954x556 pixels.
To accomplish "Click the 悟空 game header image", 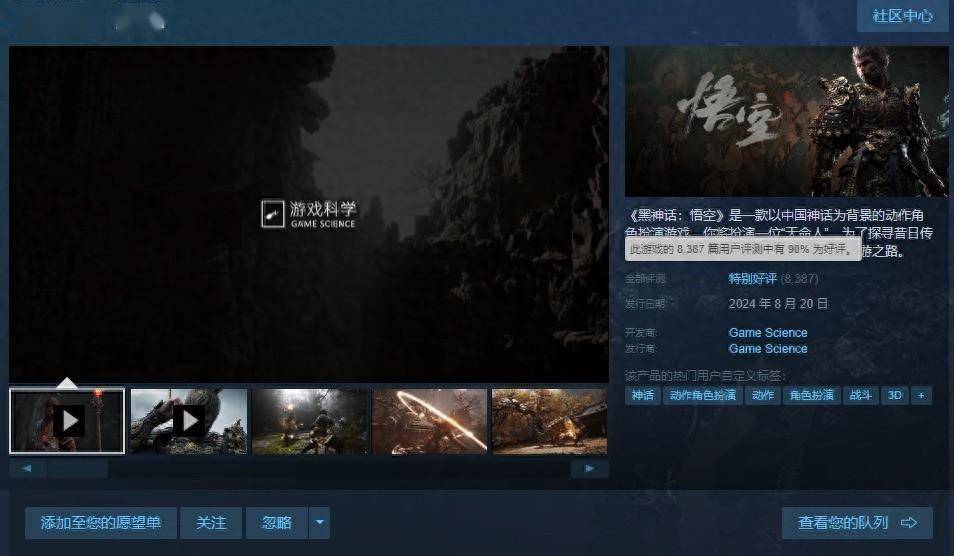I will [x=787, y=121].
